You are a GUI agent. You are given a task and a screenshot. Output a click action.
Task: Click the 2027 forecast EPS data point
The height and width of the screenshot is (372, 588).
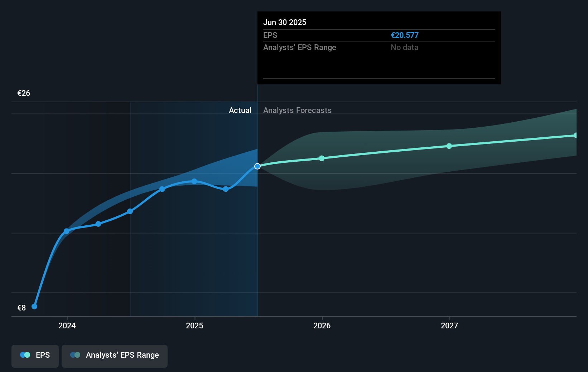[x=449, y=146]
